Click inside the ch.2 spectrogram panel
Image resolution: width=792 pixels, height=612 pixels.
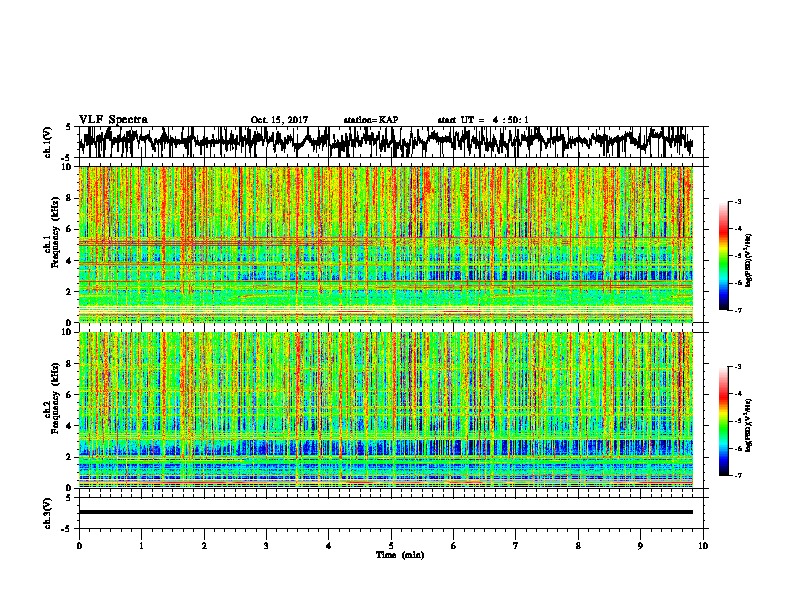(386, 410)
